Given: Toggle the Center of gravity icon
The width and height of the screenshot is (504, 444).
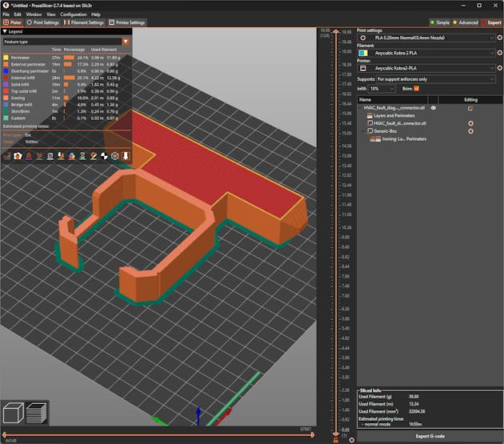Looking at the screenshot, I should pos(102,155).
